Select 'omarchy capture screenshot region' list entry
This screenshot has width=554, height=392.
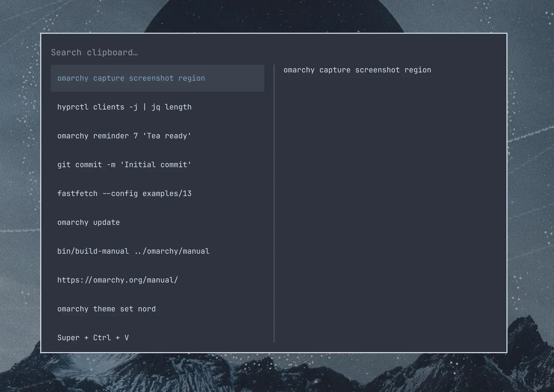point(158,78)
